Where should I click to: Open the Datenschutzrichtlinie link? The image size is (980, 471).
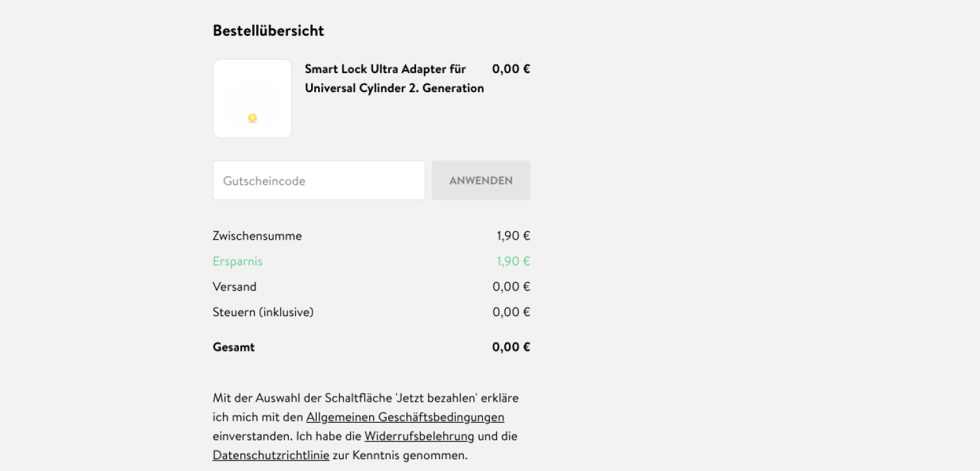(271, 455)
